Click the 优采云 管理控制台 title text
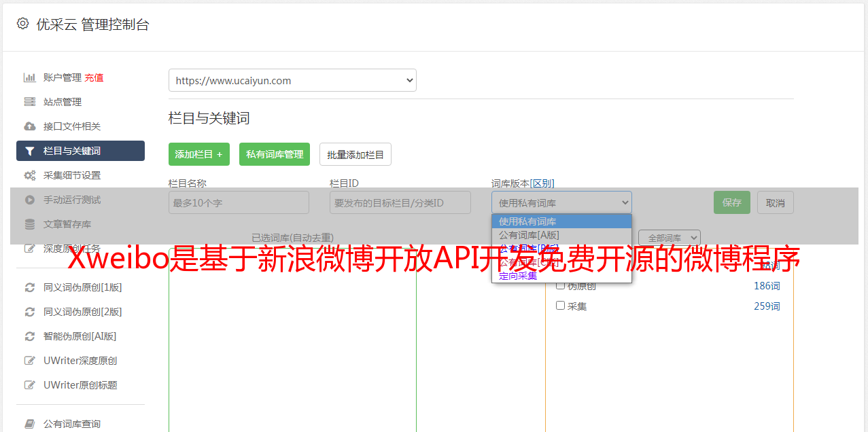868x432 pixels. pos(93,24)
